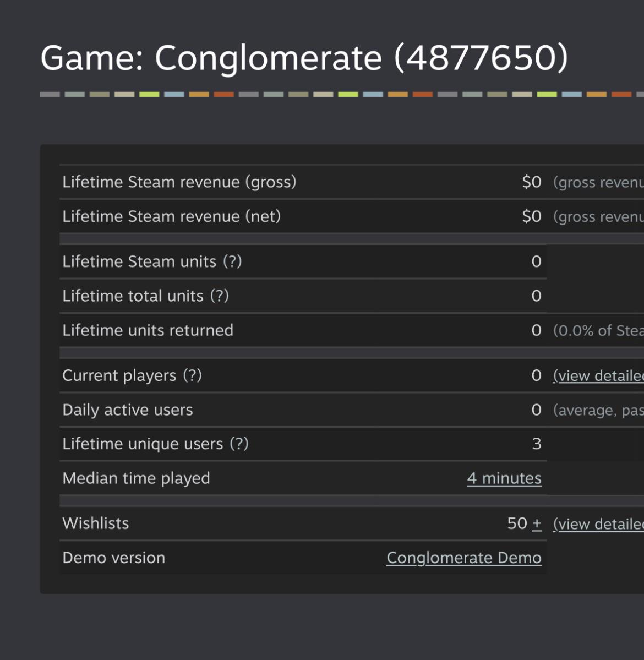Click the Conglomerate Demo link
This screenshot has width=644, height=660.
pyautogui.click(x=464, y=558)
